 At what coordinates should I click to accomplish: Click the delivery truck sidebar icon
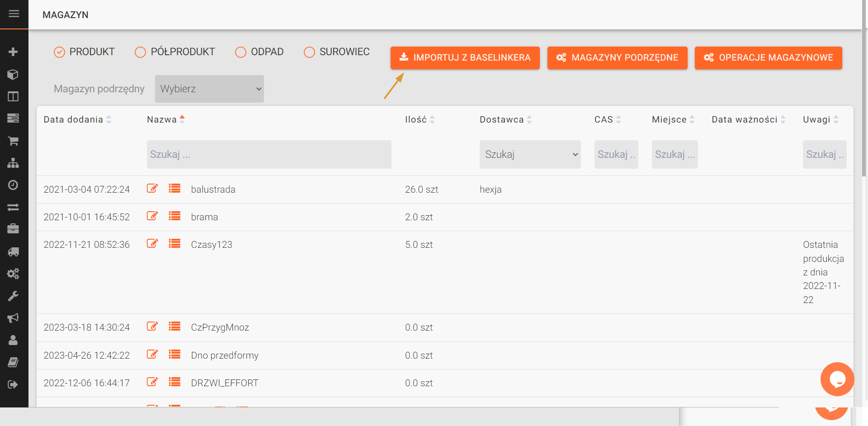click(x=13, y=252)
